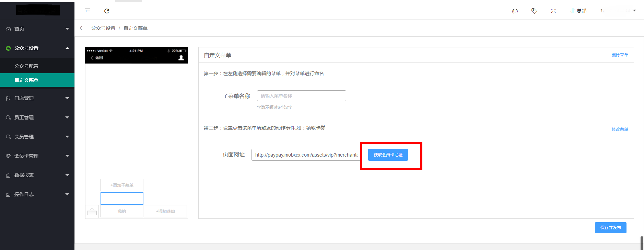Focus the 页面网址 URL input field
Screen dimensions: 644x250
pos(307,155)
